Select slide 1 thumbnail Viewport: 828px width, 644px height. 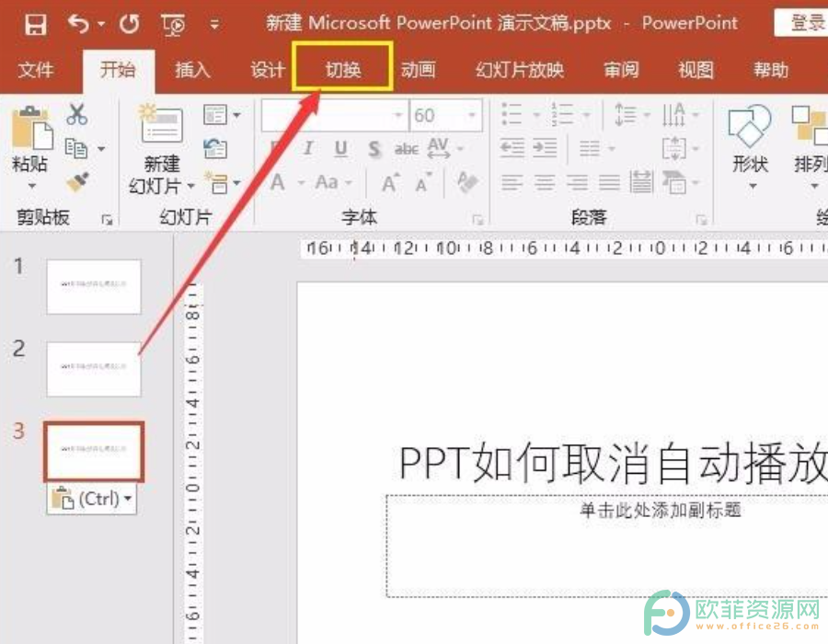pyautogui.click(x=94, y=287)
